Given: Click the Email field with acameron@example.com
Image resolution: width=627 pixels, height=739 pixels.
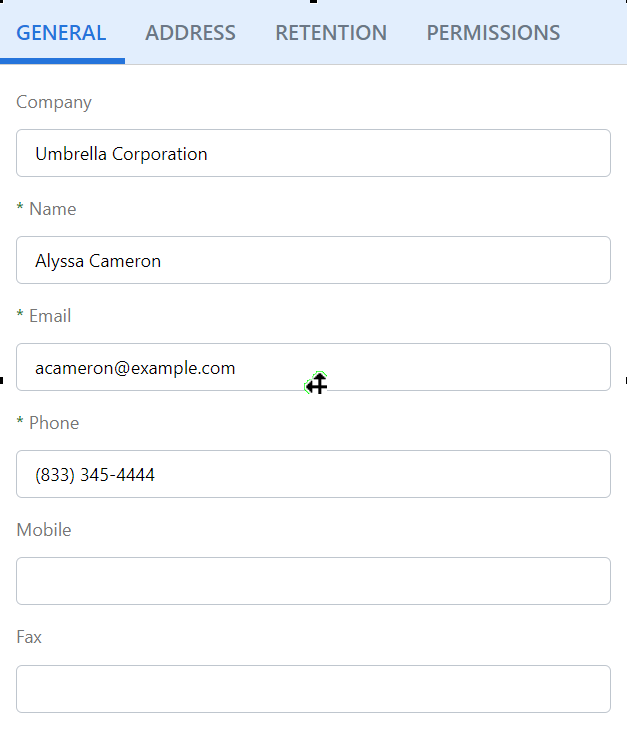Looking at the screenshot, I should 313,367.
